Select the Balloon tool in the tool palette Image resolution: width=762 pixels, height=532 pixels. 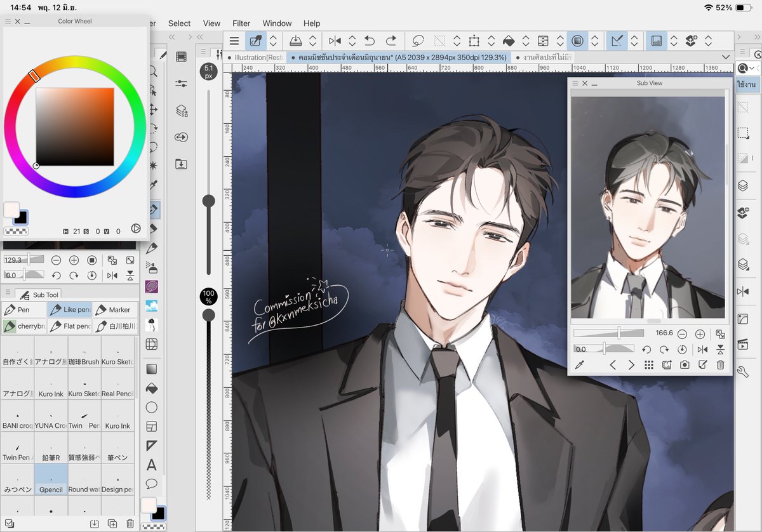(x=152, y=484)
